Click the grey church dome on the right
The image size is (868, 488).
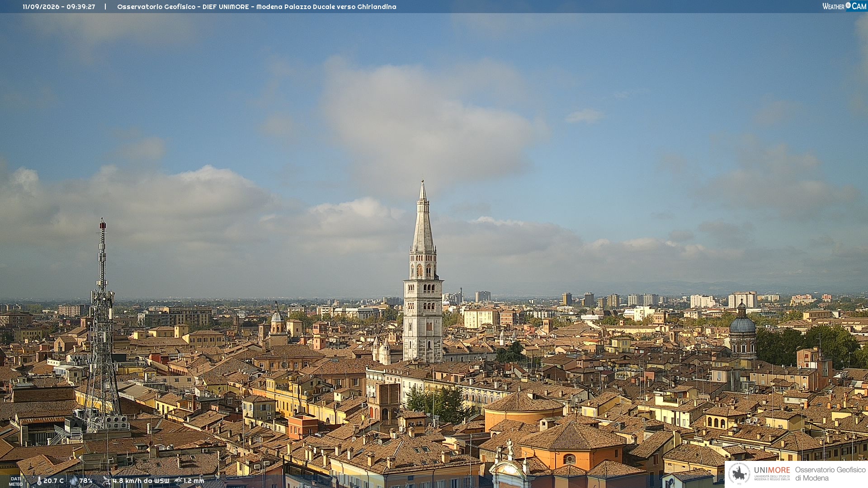742,324
